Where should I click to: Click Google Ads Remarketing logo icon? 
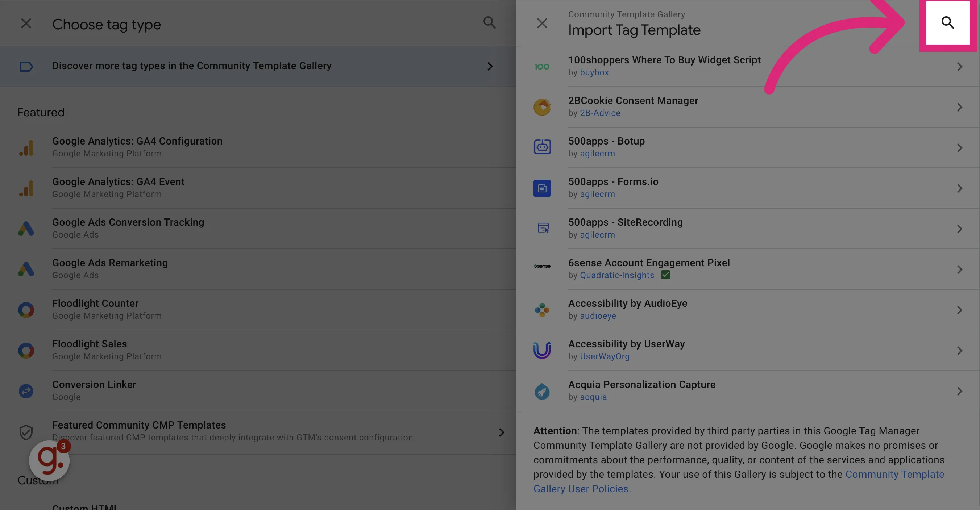26,269
